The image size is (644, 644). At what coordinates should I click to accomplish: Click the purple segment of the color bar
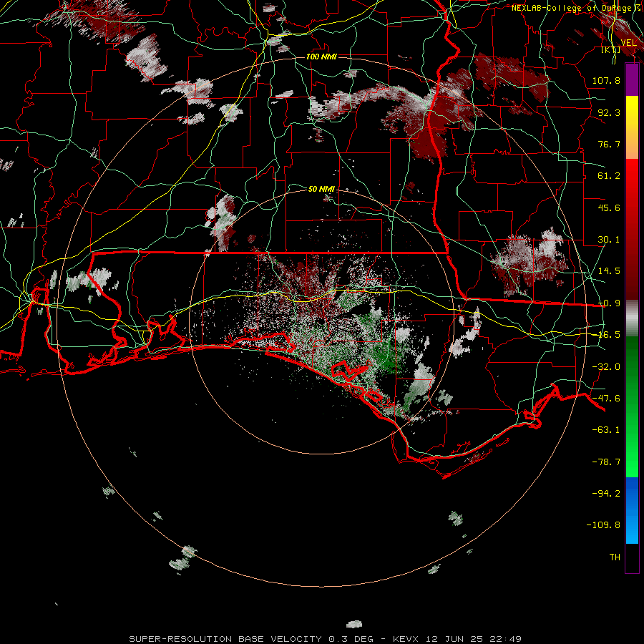(632, 79)
